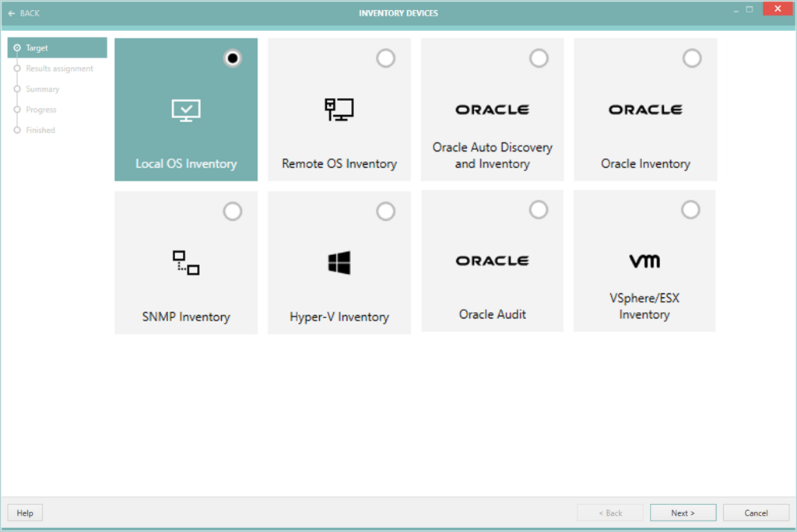Minimize the Inventory Devices window
Viewport: 797px width, 532px height.
(x=736, y=9)
